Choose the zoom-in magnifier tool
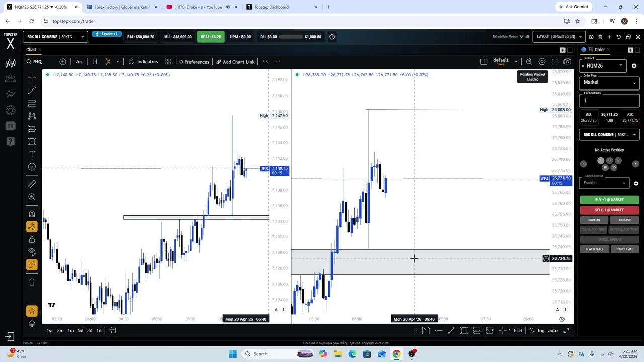 point(32,197)
